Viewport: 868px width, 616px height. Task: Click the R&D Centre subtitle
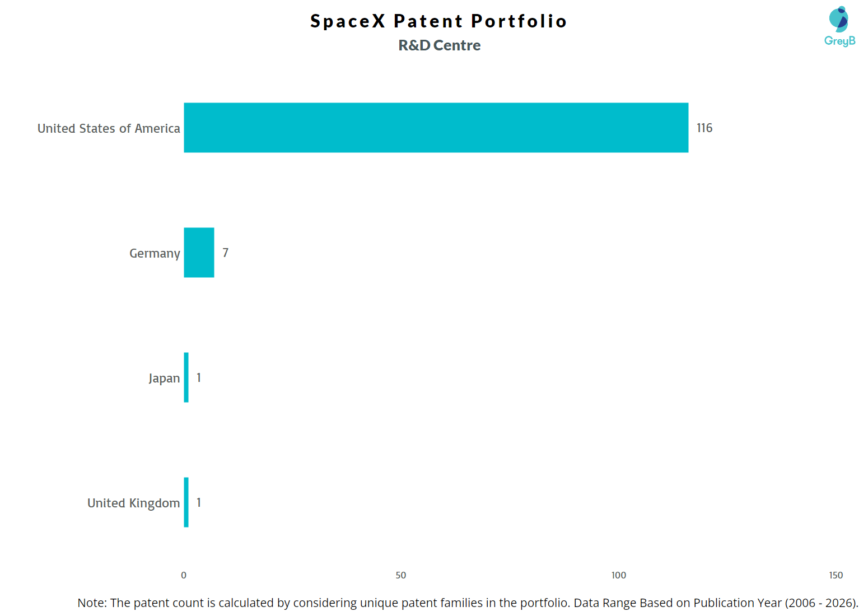(x=439, y=45)
